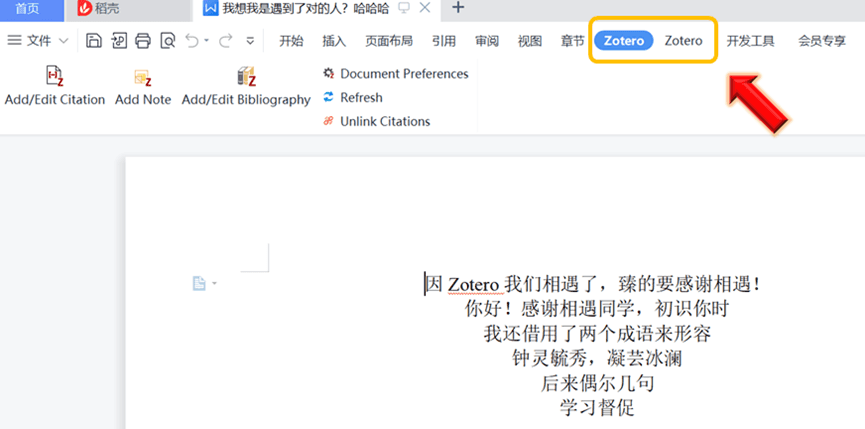
Task: Click the Print icon
Action: tap(143, 41)
